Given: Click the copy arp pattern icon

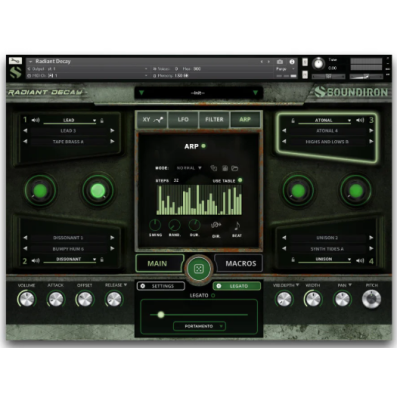Looking at the screenshot, I should coord(214,168).
